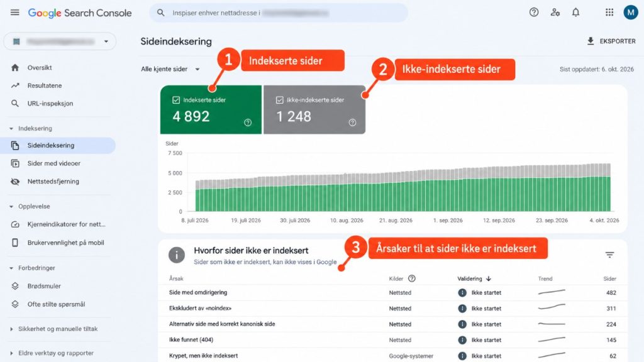Open the hamburger main menu
Screen dimensions: 644x362
(15, 13)
